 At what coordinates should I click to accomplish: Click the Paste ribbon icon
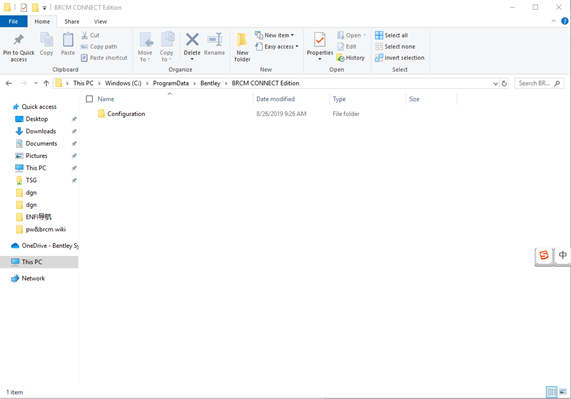68,39
